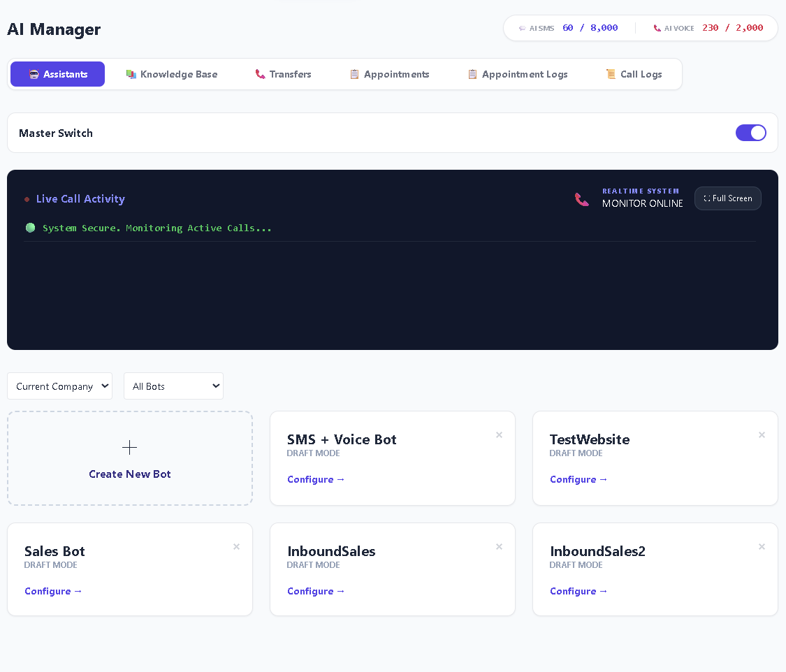
Task: Click the MONITOR ONLINE status text
Action: tap(642, 203)
